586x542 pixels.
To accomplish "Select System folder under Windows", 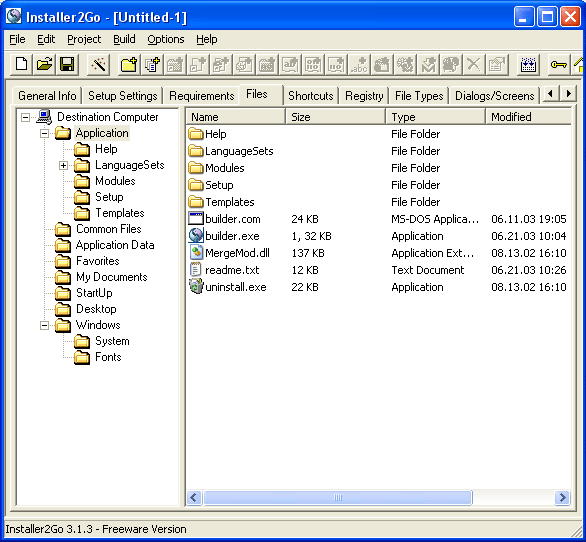I will 112,341.
